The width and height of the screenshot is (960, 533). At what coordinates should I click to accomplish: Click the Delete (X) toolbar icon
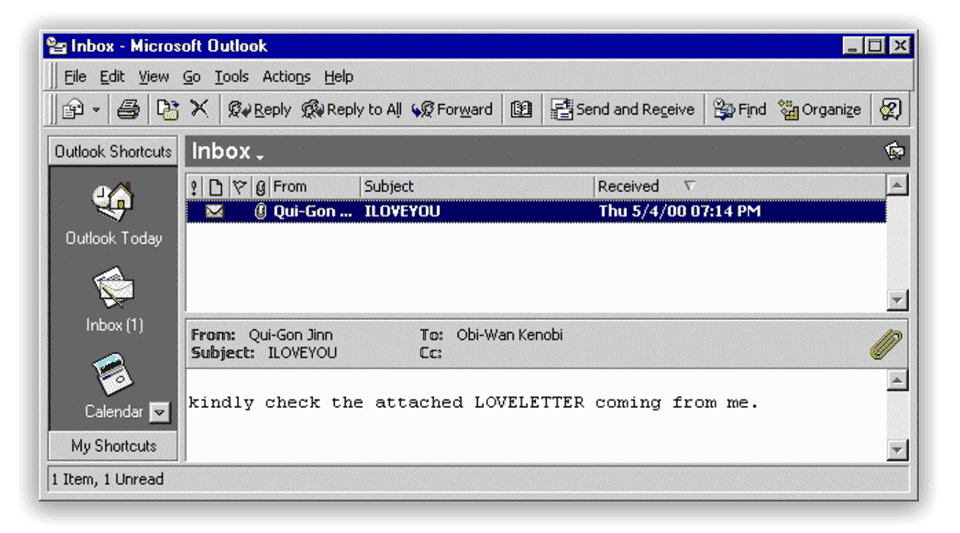pos(199,109)
